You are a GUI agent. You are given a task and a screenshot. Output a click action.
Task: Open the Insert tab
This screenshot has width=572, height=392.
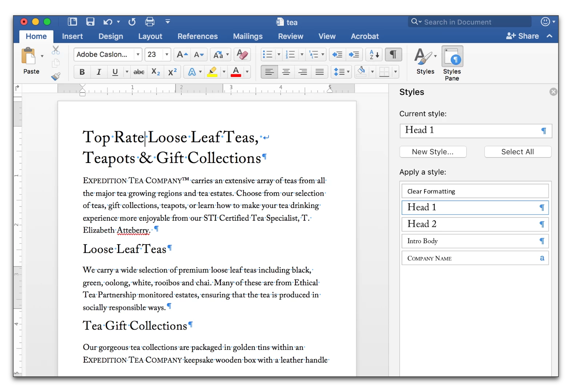(72, 36)
